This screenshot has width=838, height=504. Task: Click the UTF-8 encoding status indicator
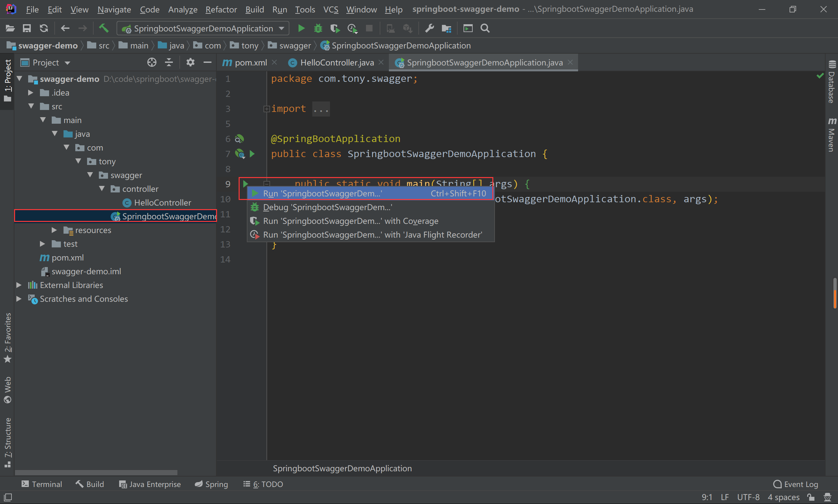point(748,497)
